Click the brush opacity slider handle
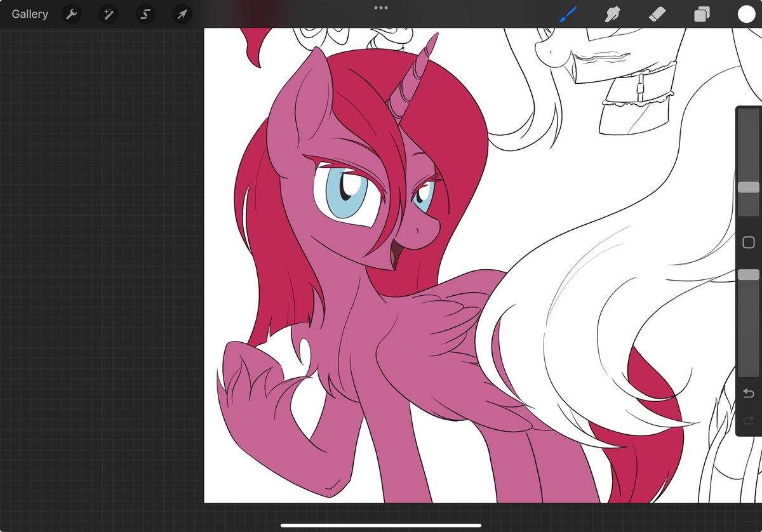The image size is (762, 532). click(x=748, y=274)
